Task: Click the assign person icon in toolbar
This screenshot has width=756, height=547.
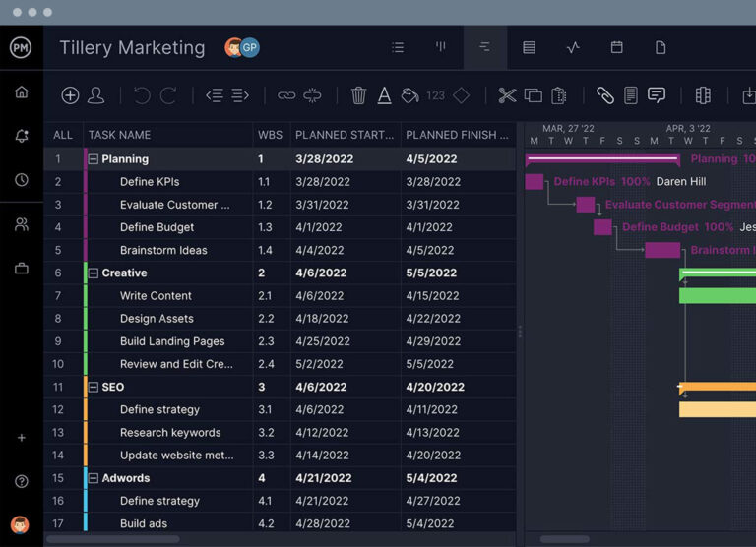Action: point(96,95)
